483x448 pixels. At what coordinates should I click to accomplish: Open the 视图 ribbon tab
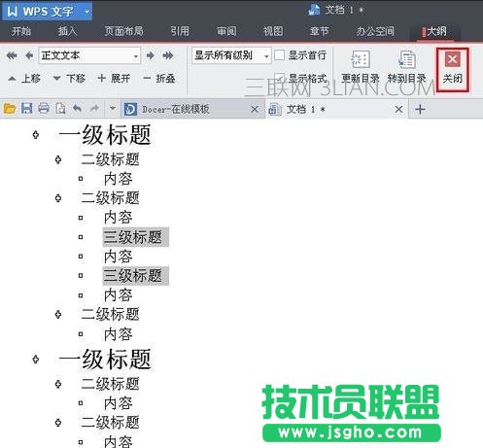pyautogui.click(x=273, y=31)
